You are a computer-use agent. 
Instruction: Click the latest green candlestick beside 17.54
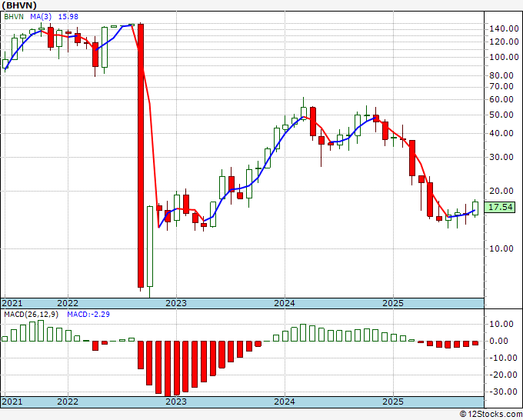coord(475,208)
